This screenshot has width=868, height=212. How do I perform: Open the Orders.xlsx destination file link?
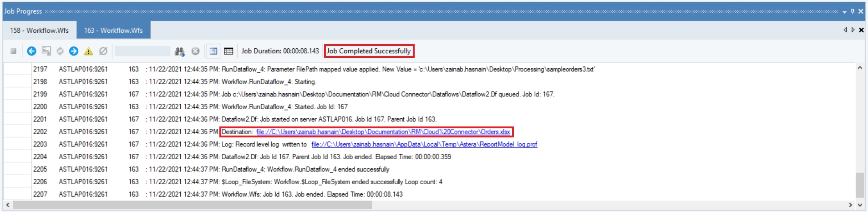(383, 132)
